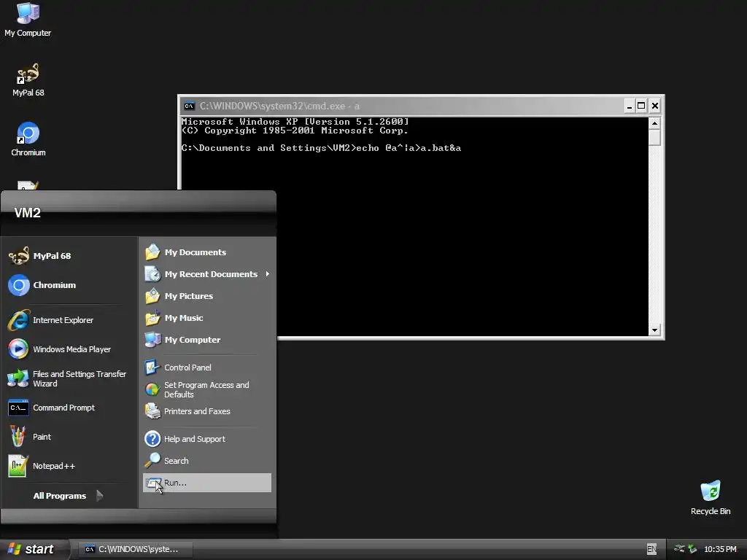Open Files and Settings Transfer Wizard
Image resolution: width=747 pixels, height=560 pixels.
67,378
